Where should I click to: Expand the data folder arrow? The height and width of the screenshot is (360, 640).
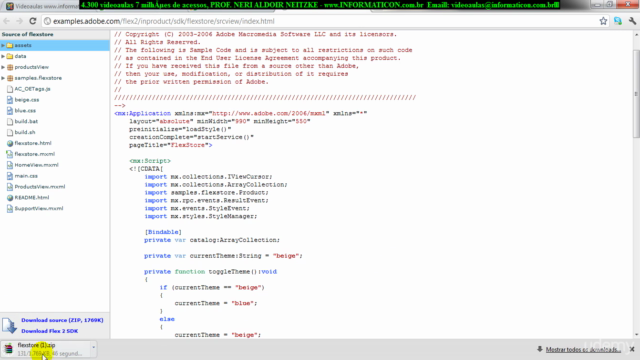[x=3, y=56]
